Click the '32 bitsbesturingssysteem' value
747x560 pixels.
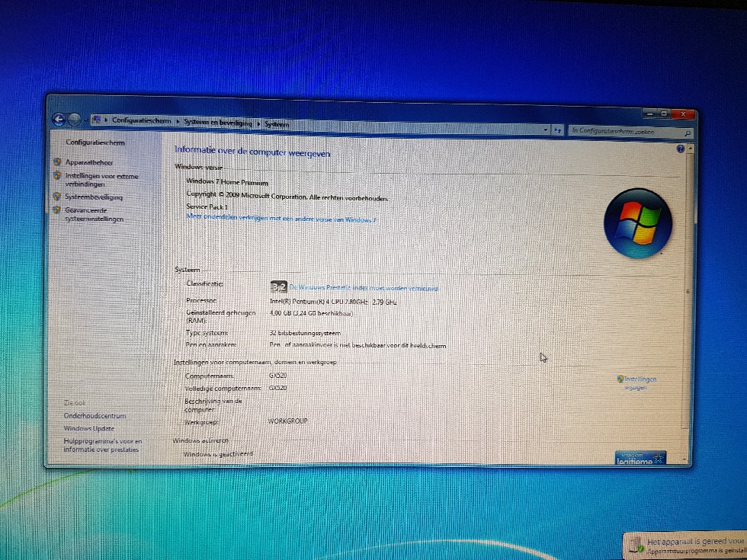(305, 333)
